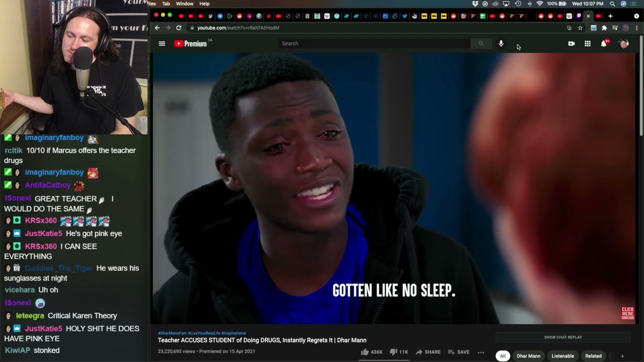The width and height of the screenshot is (644, 362).
Task: Open the Create video camera icon
Action: 572,44
